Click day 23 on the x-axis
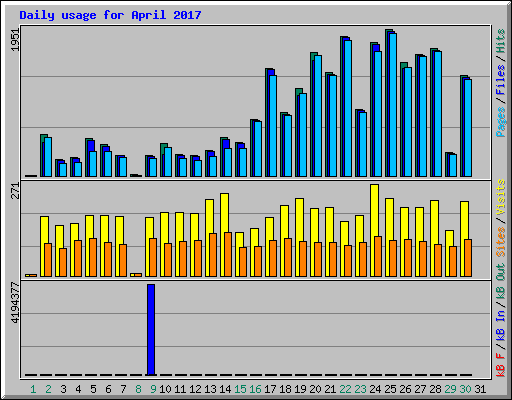This screenshot has height=400, width=512. pos(360,389)
